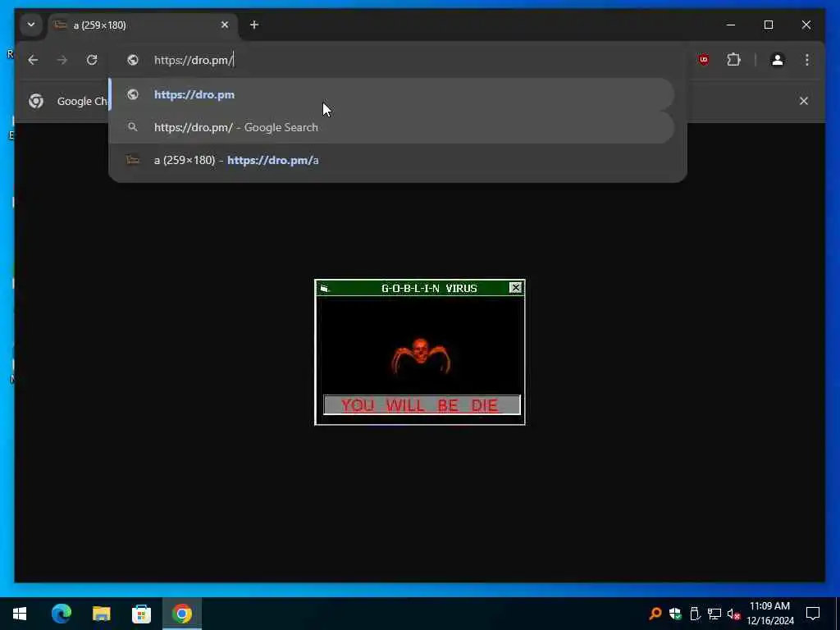Image resolution: width=840 pixels, height=630 pixels.
Task: Minimize the Chrome window
Action: point(731,25)
